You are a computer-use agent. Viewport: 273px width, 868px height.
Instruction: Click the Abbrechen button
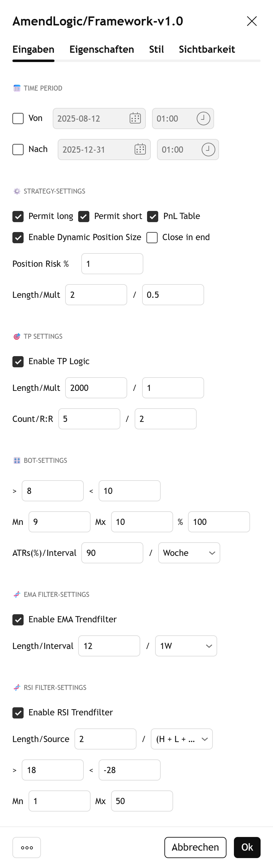tap(195, 847)
